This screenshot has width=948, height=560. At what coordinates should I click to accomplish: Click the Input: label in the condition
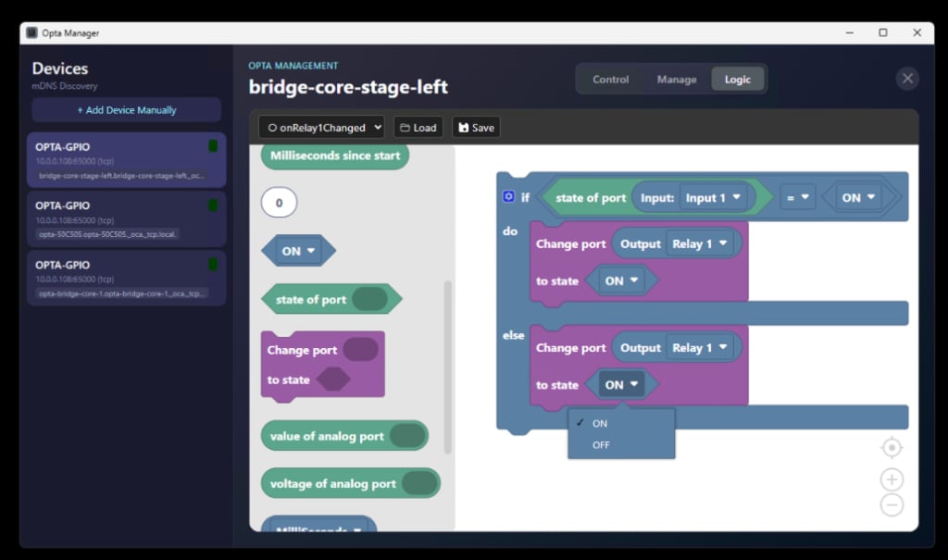pyautogui.click(x=657, y=198)
